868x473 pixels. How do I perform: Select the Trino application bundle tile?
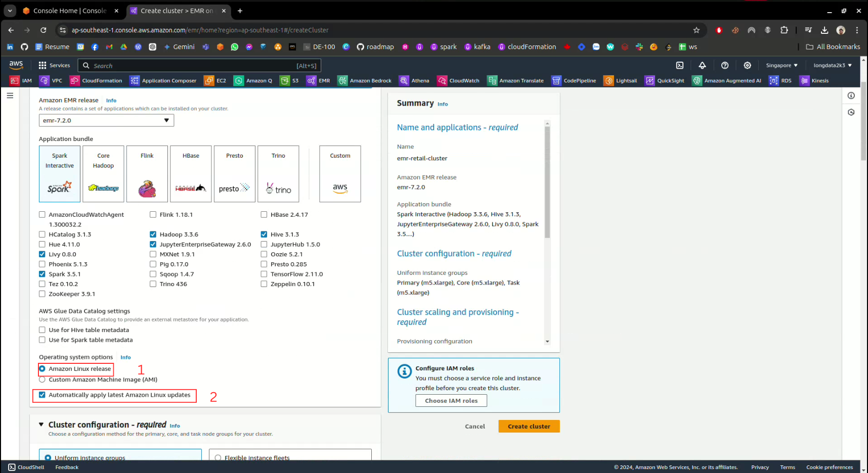(278, 174)
